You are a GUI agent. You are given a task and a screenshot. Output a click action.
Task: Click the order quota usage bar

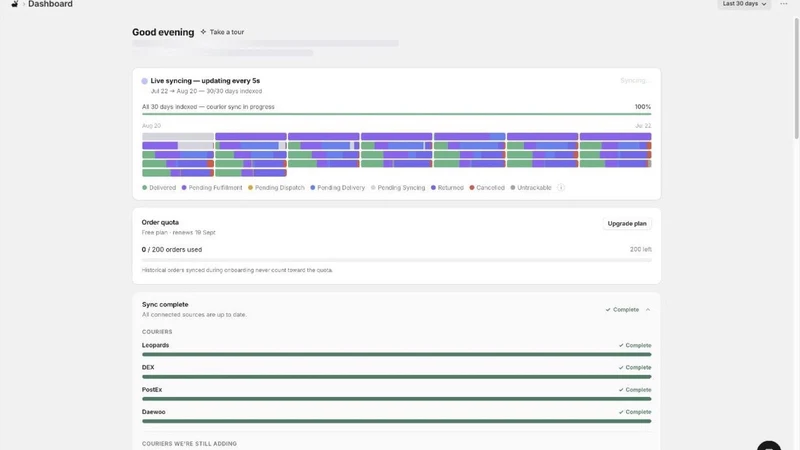point(396,260)
